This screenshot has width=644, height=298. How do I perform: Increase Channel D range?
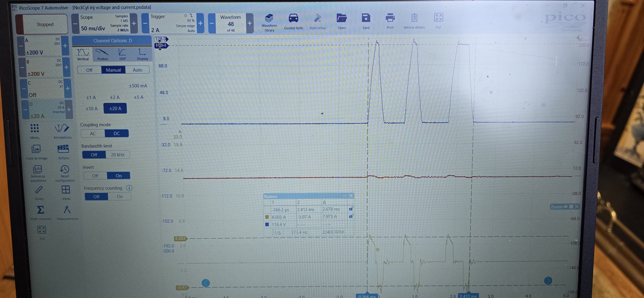coord(69,110)
